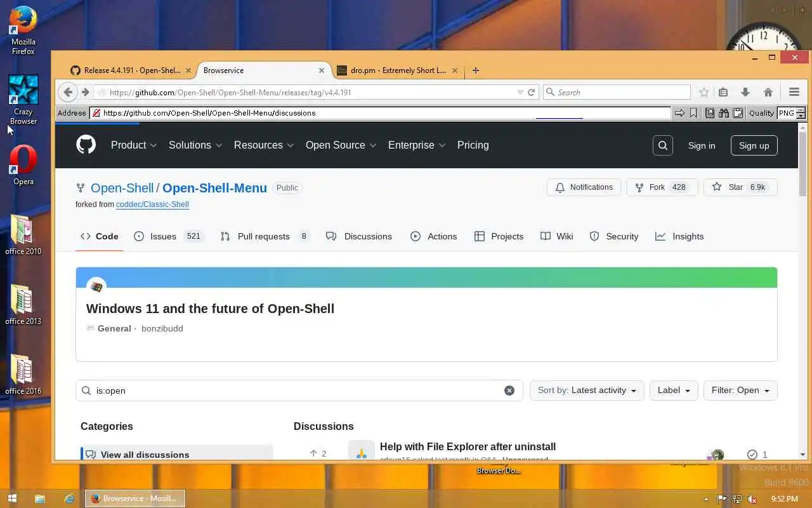Open the Actions tab

pyautogui.click(x=433, y=236)
